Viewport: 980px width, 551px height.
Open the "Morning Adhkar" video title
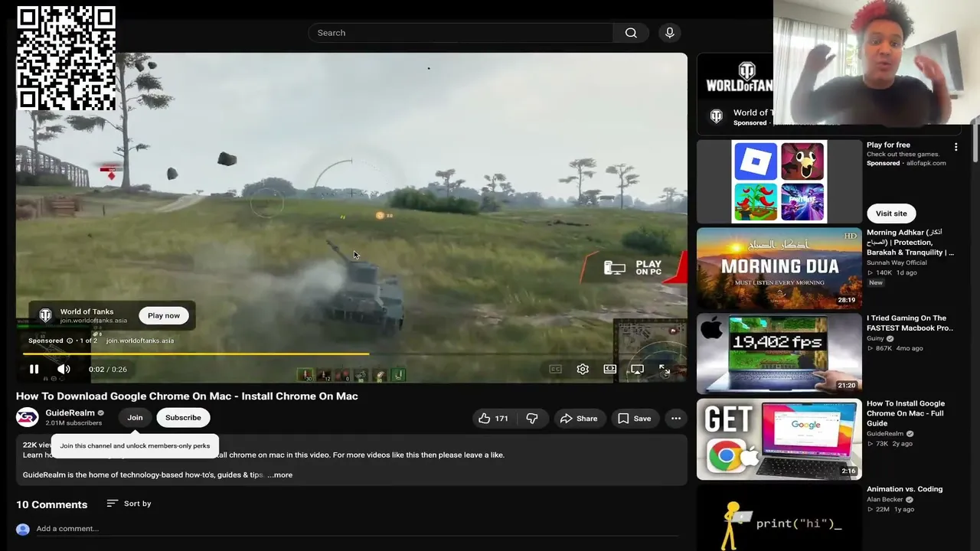910,242
